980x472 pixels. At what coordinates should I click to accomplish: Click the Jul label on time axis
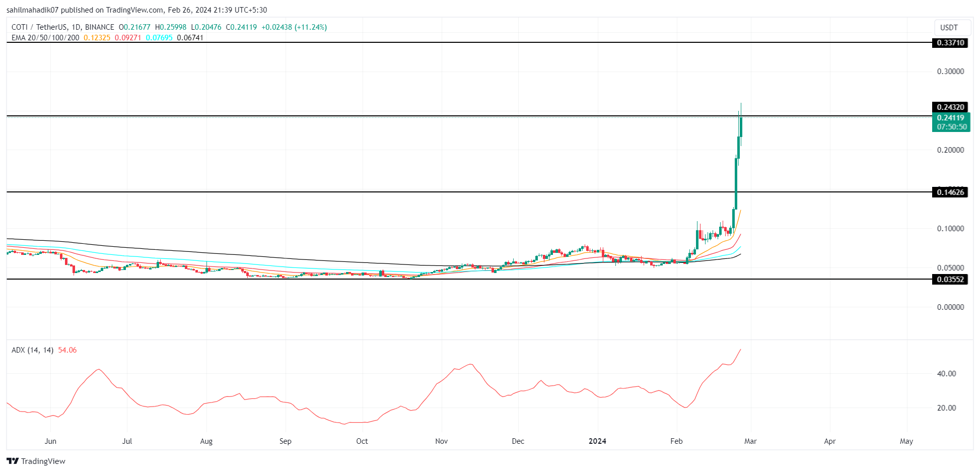(x=127, y=441)
